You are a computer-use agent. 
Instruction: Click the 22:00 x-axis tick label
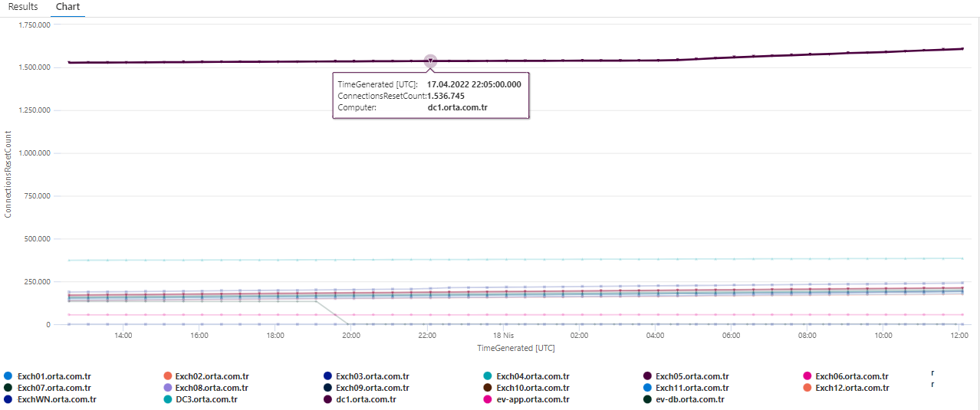coord(427,336)
